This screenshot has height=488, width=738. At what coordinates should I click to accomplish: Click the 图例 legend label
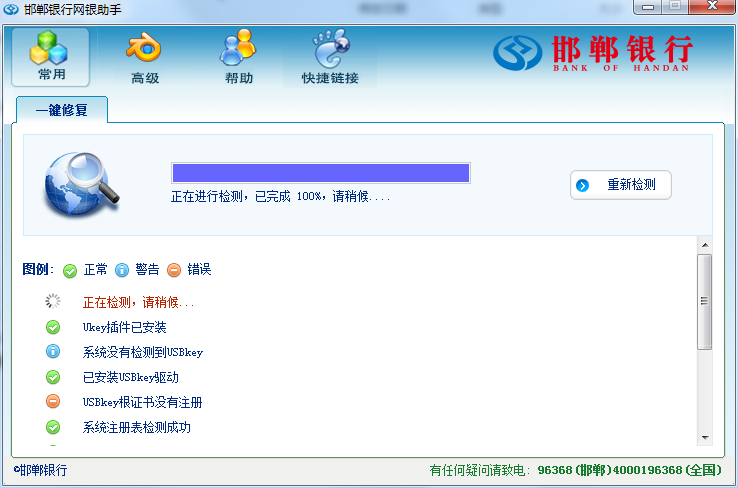(38, 270)
